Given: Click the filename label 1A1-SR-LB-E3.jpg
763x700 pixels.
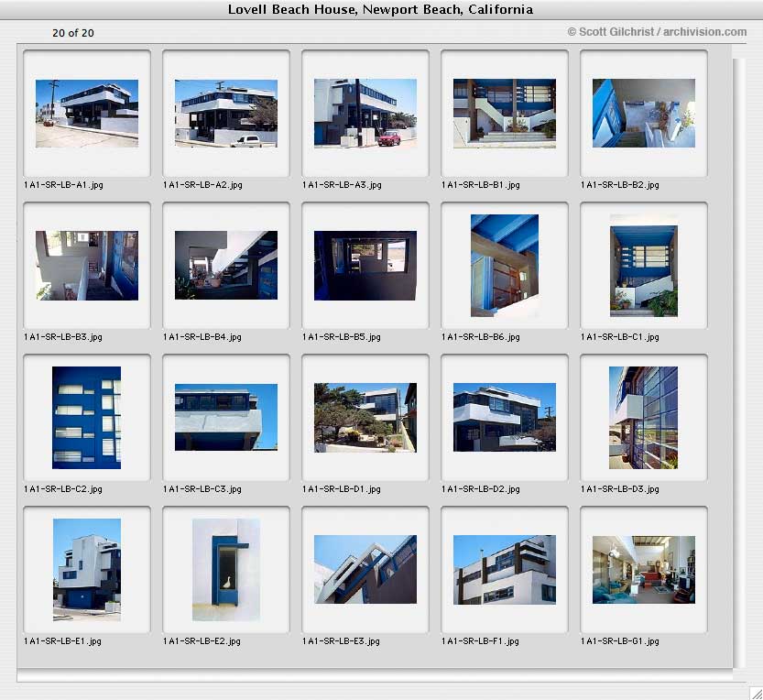Looking at the screenshot, I should coord(341,641).
